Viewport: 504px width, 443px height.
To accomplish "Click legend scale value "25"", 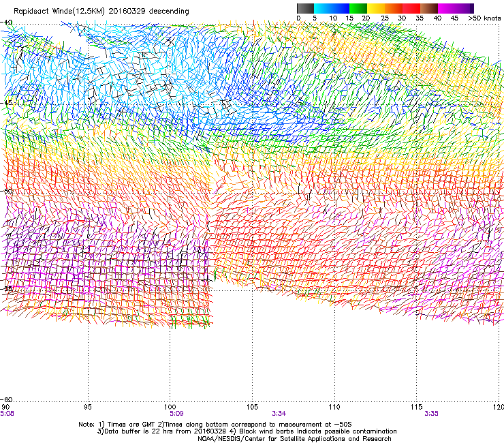I will 385,18.
